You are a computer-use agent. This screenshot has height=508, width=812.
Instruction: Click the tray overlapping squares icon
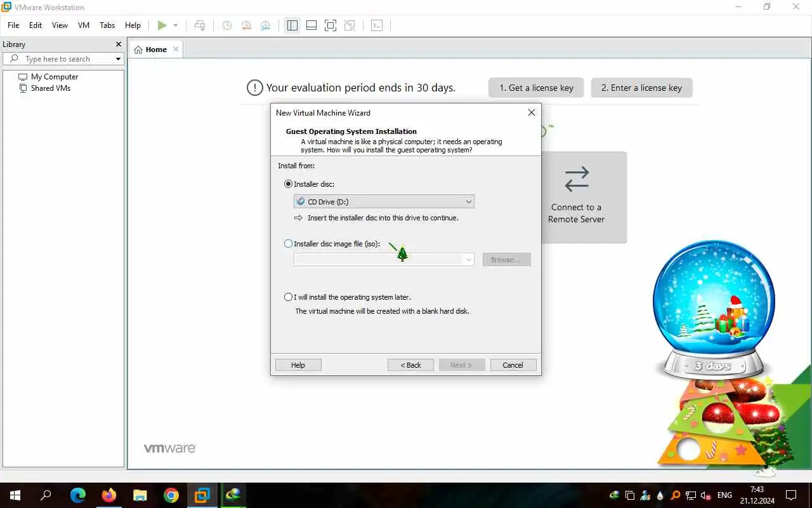tap(630, 495)
